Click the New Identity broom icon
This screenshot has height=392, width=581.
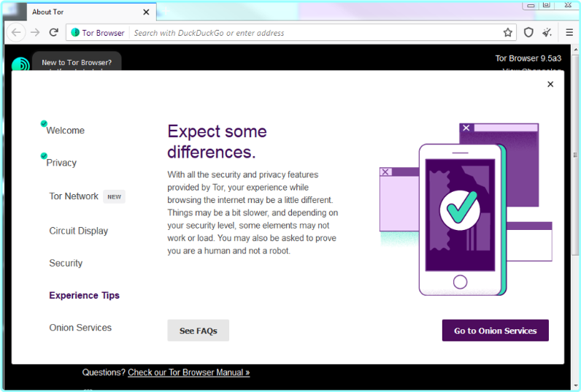547,33
